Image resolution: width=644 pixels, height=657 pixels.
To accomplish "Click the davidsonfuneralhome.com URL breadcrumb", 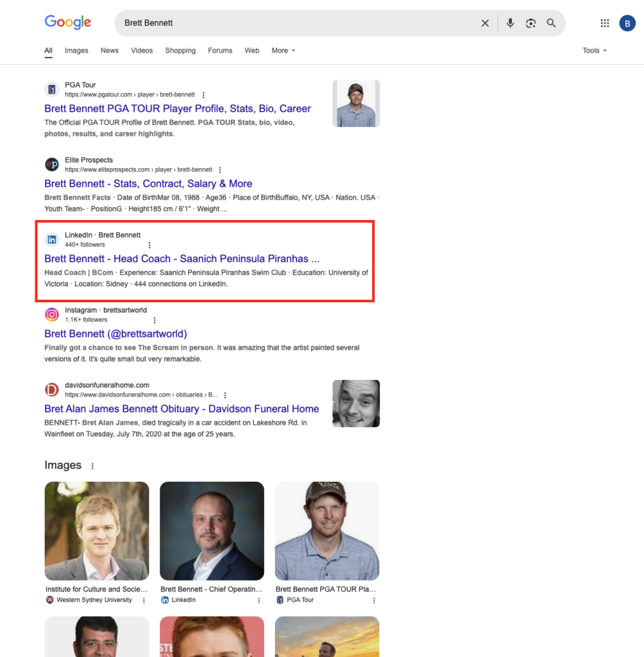I will point(141,395).
